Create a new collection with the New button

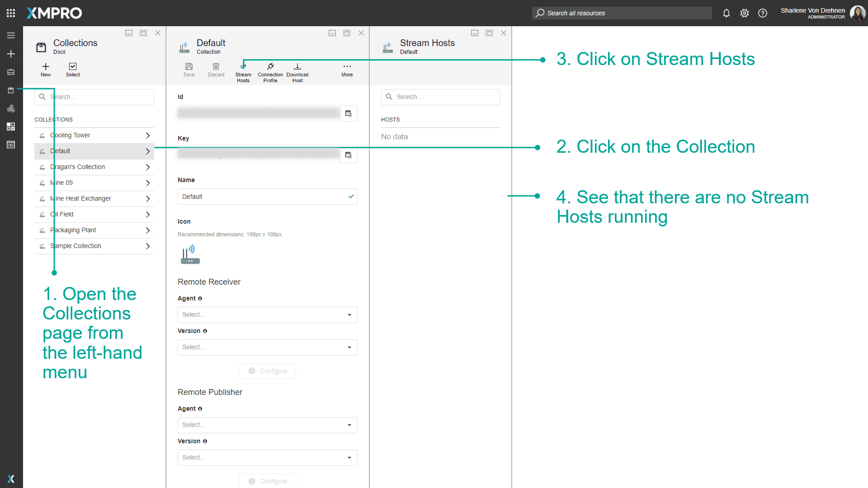[45, 70]
